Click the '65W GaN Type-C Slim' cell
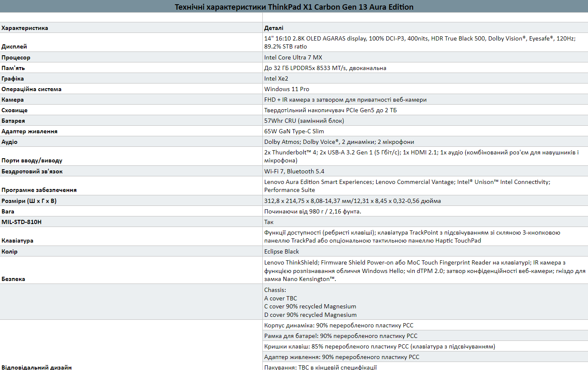 coord(425,131)
